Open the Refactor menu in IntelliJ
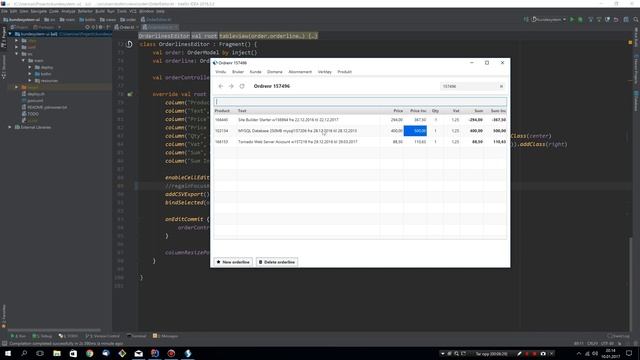This screenshot has height=360, width=640. 85,11
